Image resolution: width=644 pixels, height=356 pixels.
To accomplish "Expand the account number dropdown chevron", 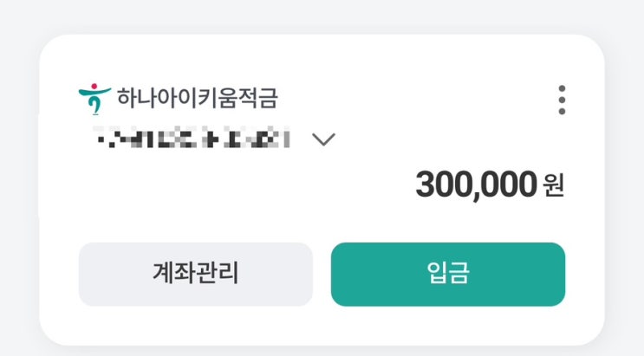I will [322, 139].
